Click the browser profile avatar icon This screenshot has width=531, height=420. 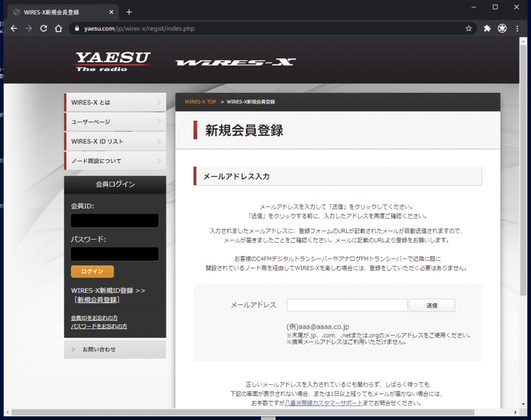[502, 29]
